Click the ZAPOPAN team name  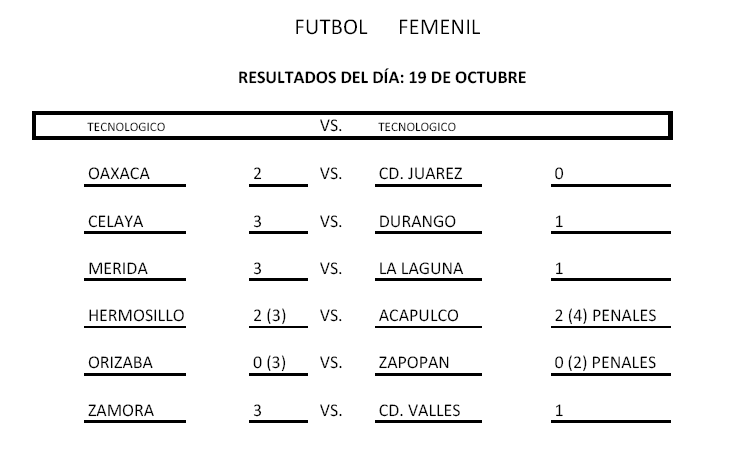pos(415,363)
